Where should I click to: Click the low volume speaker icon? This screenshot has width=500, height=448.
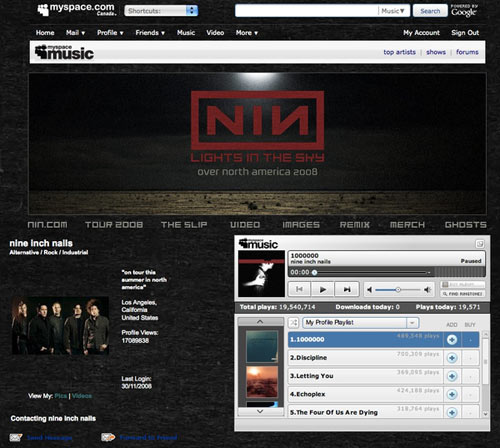(369, 290)
